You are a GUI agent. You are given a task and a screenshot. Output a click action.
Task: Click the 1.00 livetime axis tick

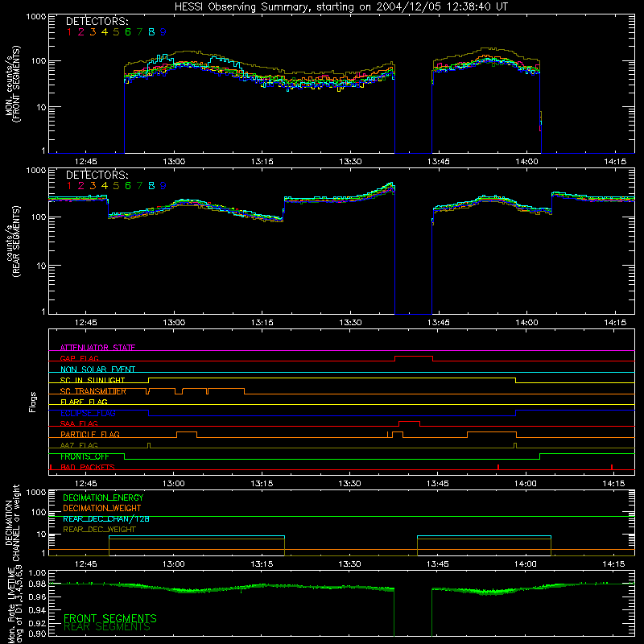(x=38, y=572)
